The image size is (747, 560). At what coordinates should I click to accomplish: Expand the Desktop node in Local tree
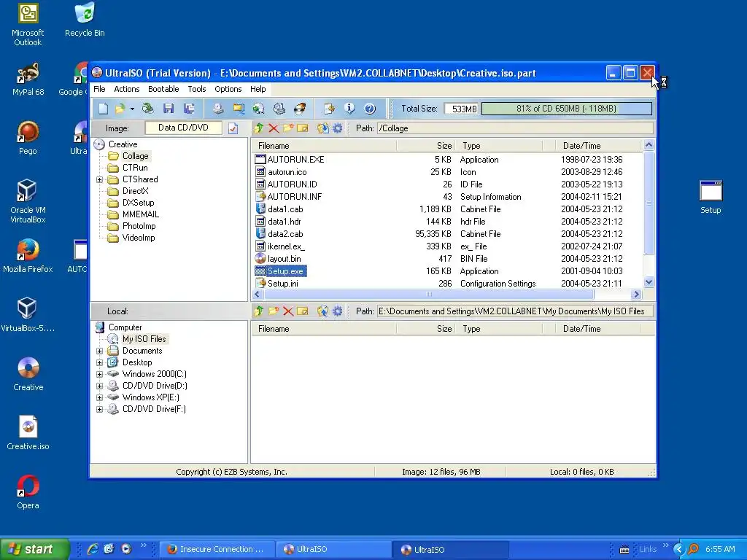click(x=99, y=362)
